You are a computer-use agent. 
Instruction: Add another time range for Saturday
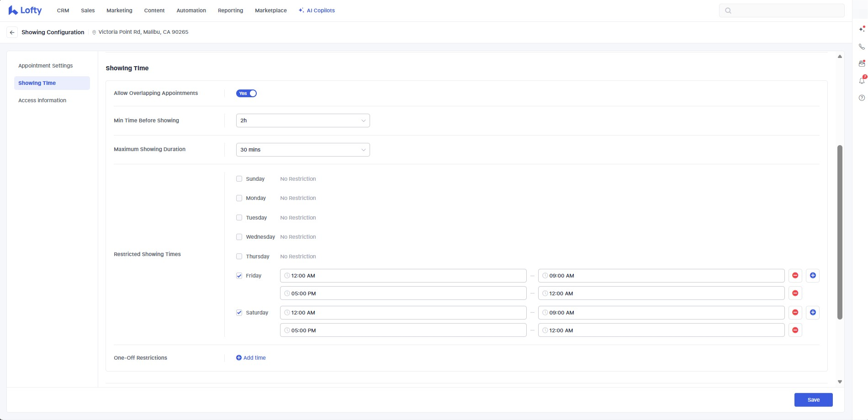(812, 312)
